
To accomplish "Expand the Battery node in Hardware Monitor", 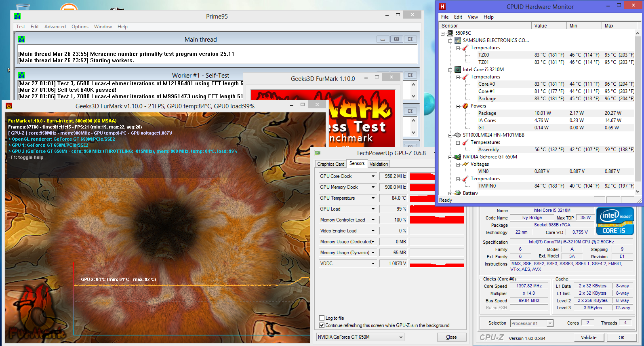I will point(450,194).
